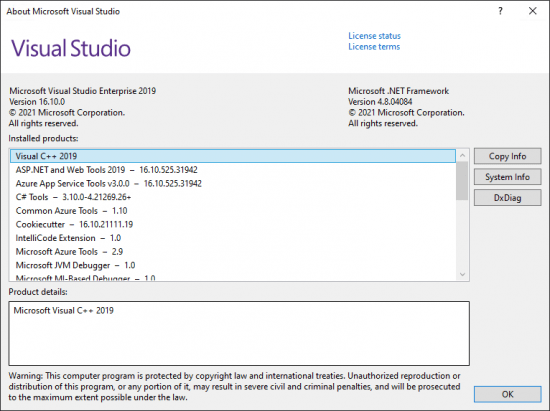Click the installed products scrollbar thumb
This screenshot has height=411, width=550.
[462, 181]
